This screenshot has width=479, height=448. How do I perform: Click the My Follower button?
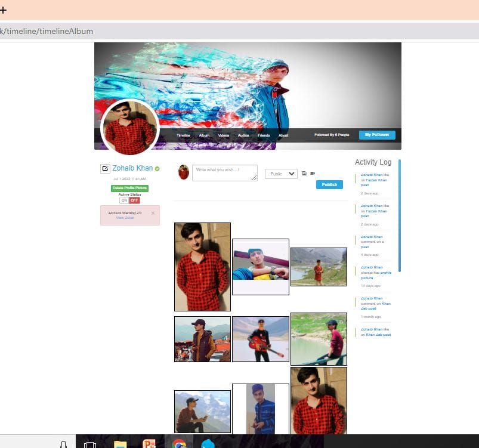(x=377, y=135)
